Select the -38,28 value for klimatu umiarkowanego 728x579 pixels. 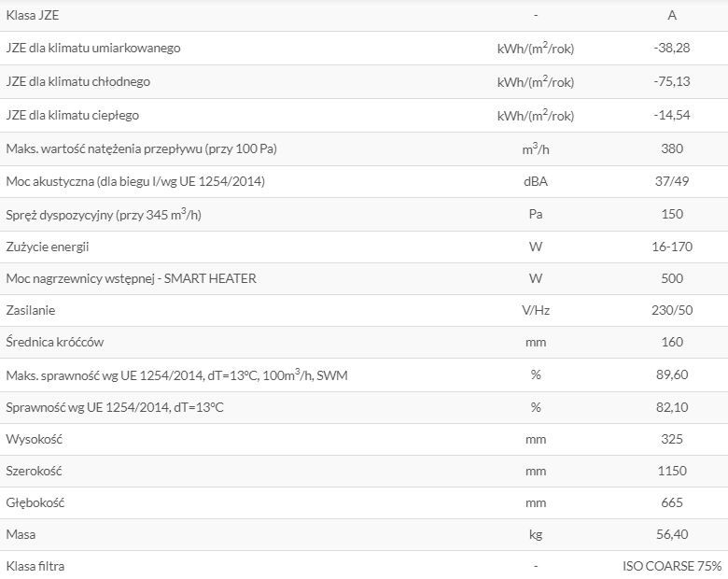pos(672,48)
